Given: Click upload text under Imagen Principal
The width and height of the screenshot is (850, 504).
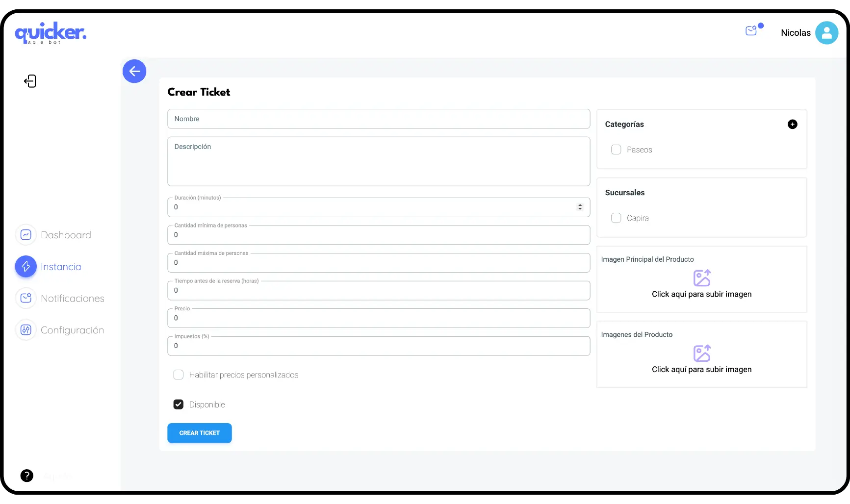Looking at the screenshot, I should pyautogui.click(x=701, y=294).
